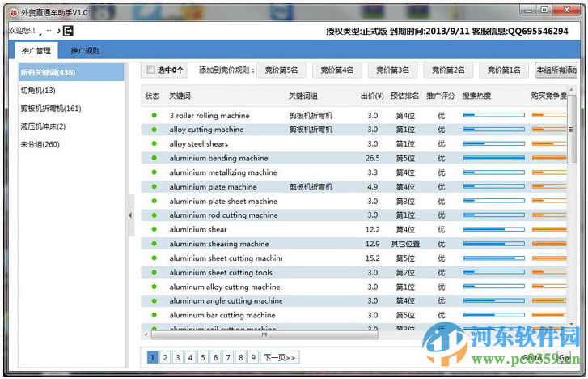The height and width of the screenshot is (379, 588).
Task: Click 其它位置 rank of aluminium shearing machine
Action: tap(405, 244)
